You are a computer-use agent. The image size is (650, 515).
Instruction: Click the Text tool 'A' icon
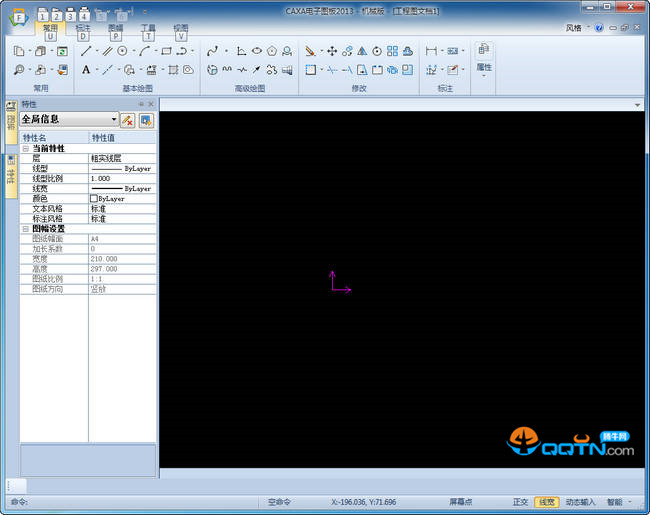point(86,70)
